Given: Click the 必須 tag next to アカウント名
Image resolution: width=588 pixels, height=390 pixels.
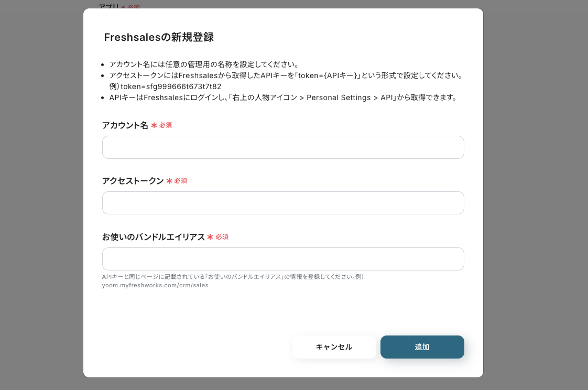Looking at the screenshot, I should click(x=166, y=125).
